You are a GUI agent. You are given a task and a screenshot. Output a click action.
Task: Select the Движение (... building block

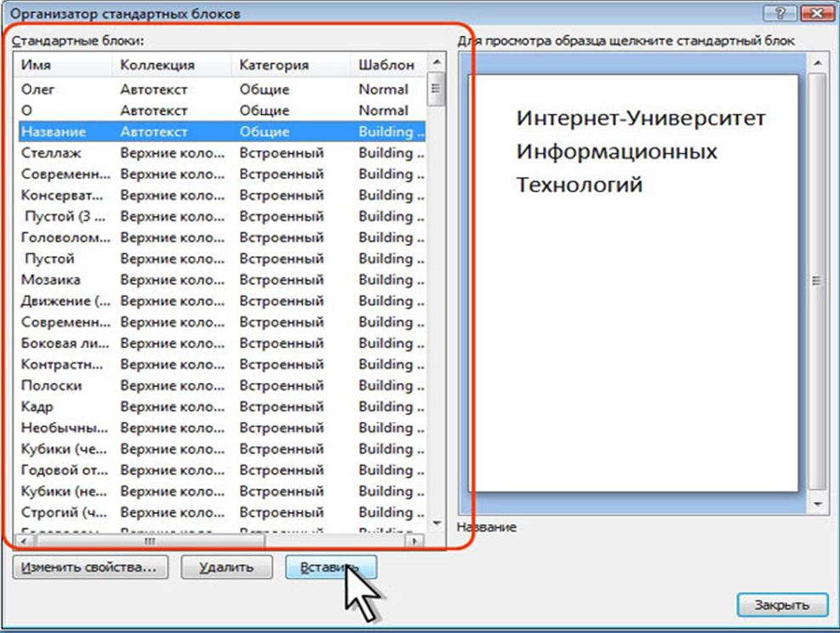(222, 301)
